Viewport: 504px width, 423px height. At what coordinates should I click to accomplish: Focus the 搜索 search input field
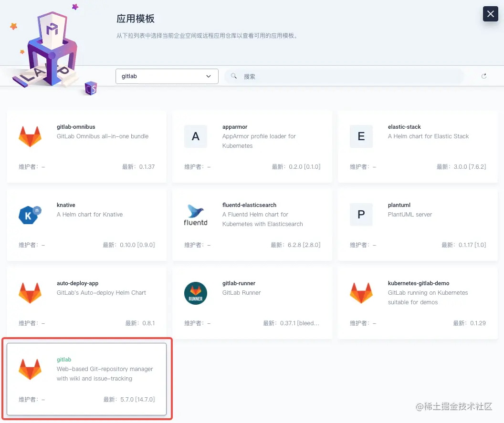point(344,76)
